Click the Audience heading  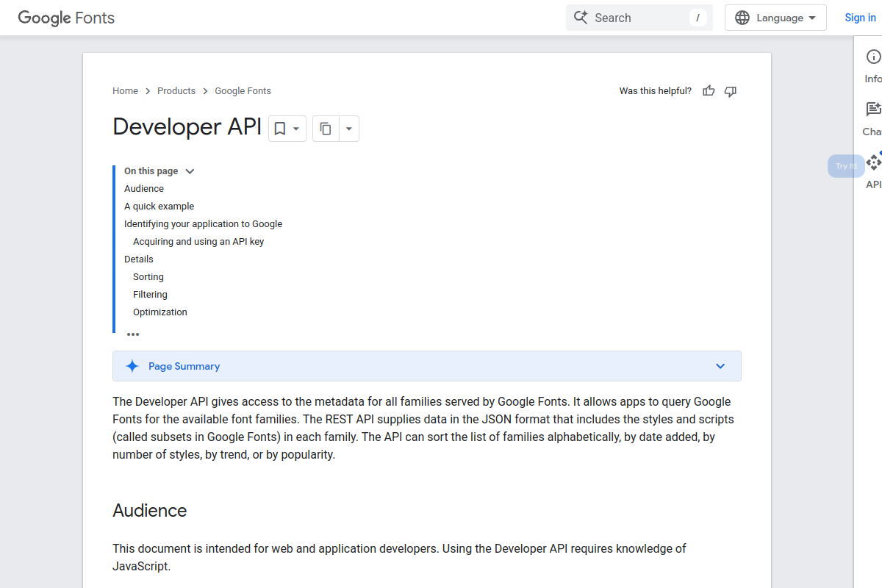click(150, 511)
